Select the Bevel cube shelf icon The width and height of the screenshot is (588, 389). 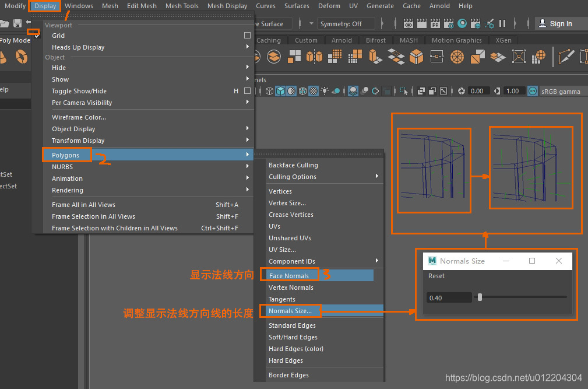pyautogui.click(x=416, y=57)
